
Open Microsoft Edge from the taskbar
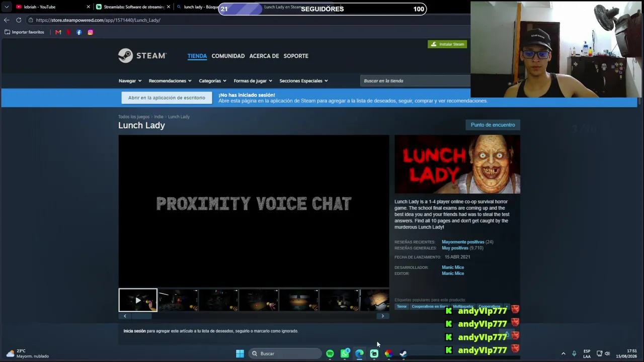click(359, 353)
